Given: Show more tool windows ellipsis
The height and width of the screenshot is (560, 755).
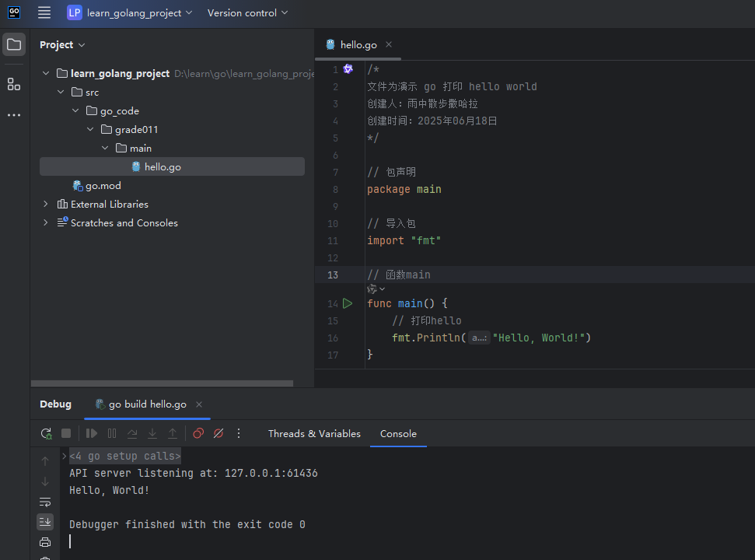Looking at the screenshot, I should point(14,115).
